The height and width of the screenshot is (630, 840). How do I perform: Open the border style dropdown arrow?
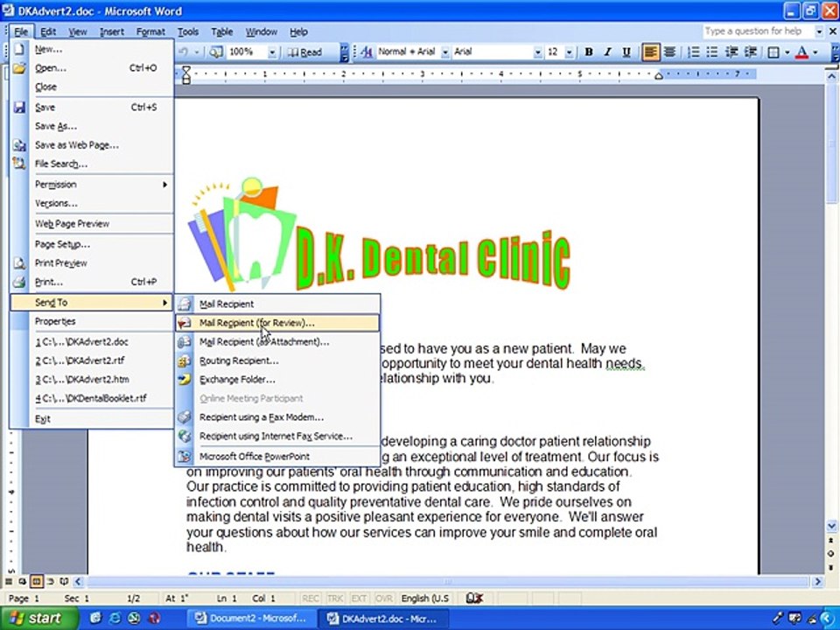click(x=787, y=52)
